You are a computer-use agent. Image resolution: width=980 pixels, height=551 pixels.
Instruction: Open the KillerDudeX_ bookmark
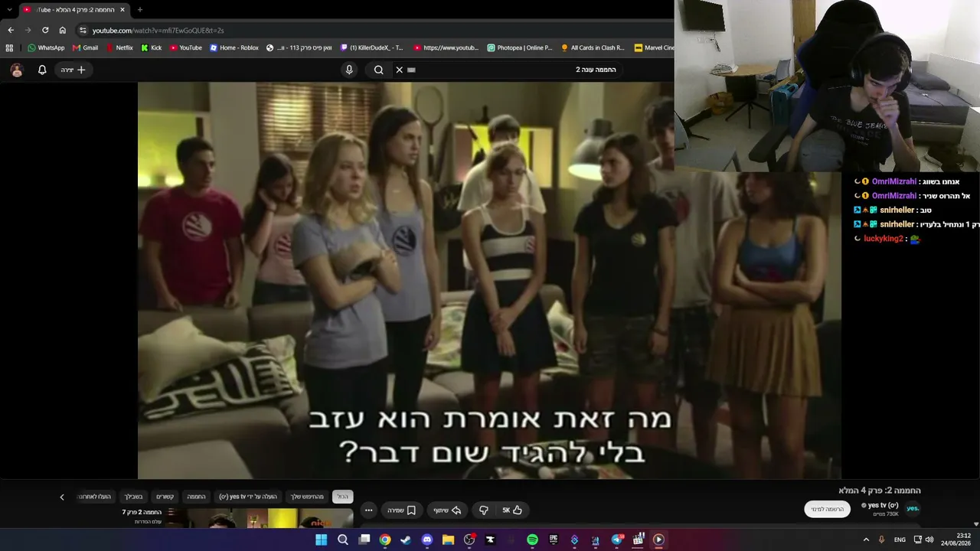pos(371,47)
